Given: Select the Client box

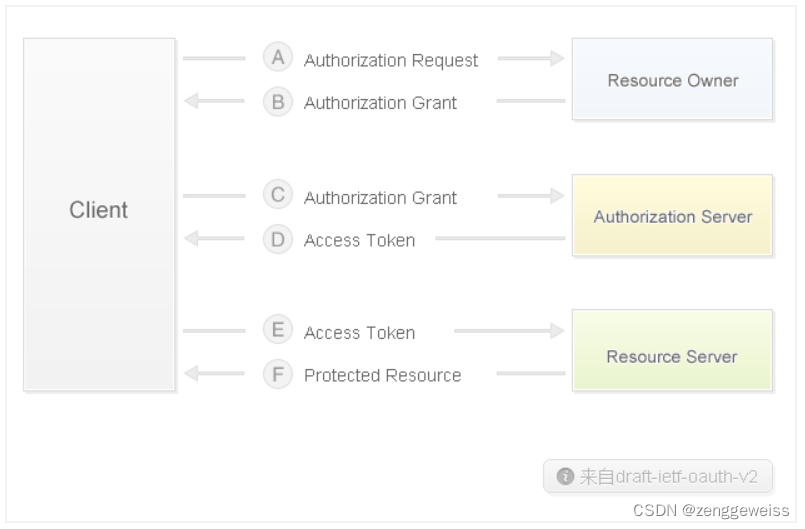Looking at the screenshot, I should 99,213.
